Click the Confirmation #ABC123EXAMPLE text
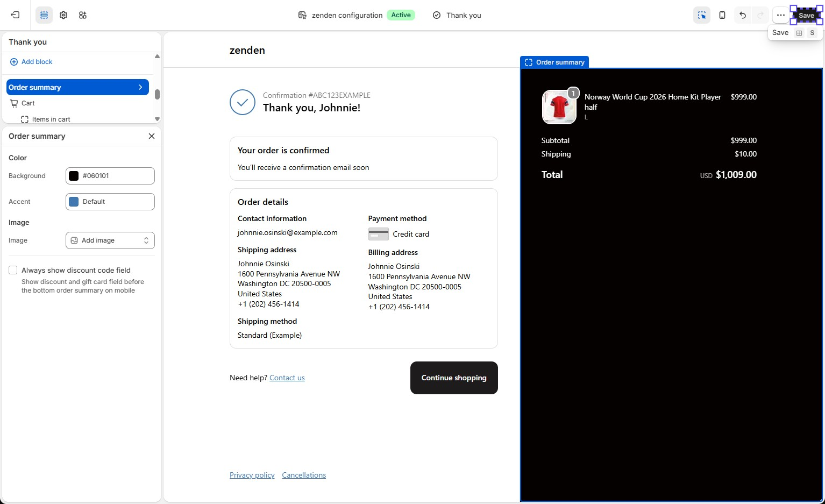The height and width of the screenshot is (504, 825). [x=317, y=95]
